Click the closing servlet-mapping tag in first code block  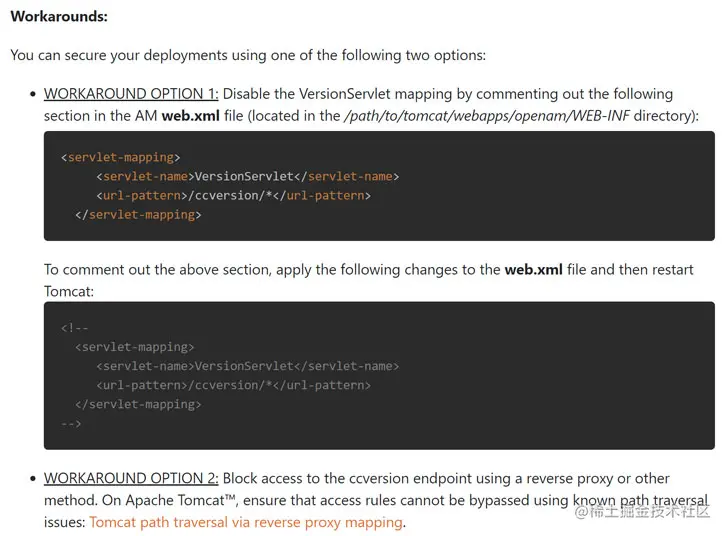click(x=138, y=215)
